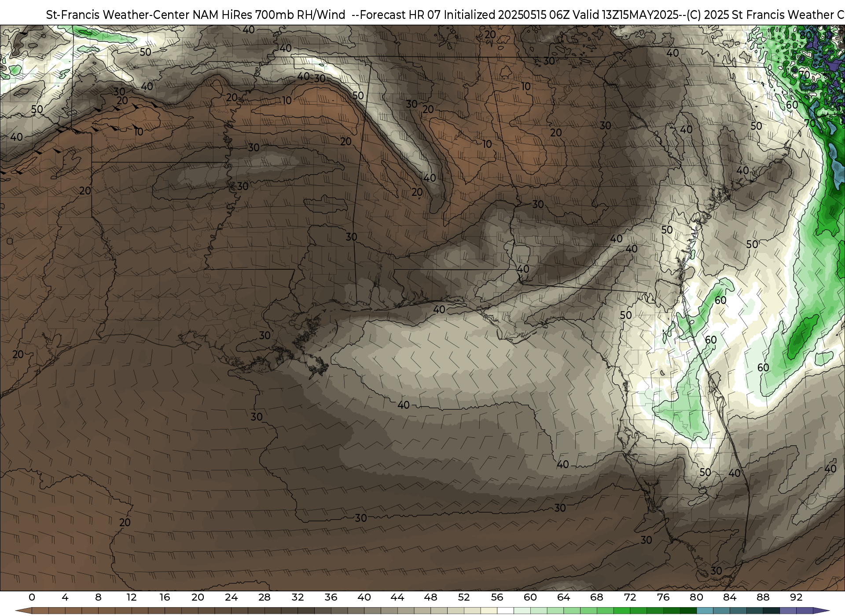
Task: Click the '8' label on the color scale
Action: 98,597
